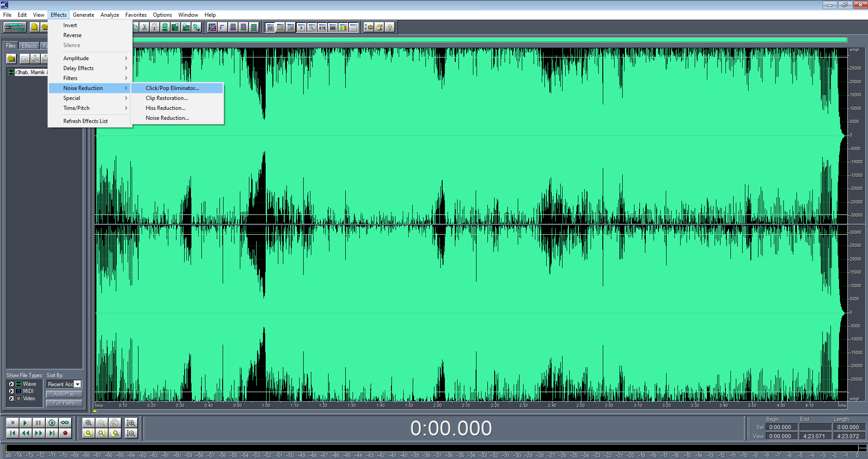Expand the Special submenu
Screen dimensions: 868x459
tap(90, 98)
